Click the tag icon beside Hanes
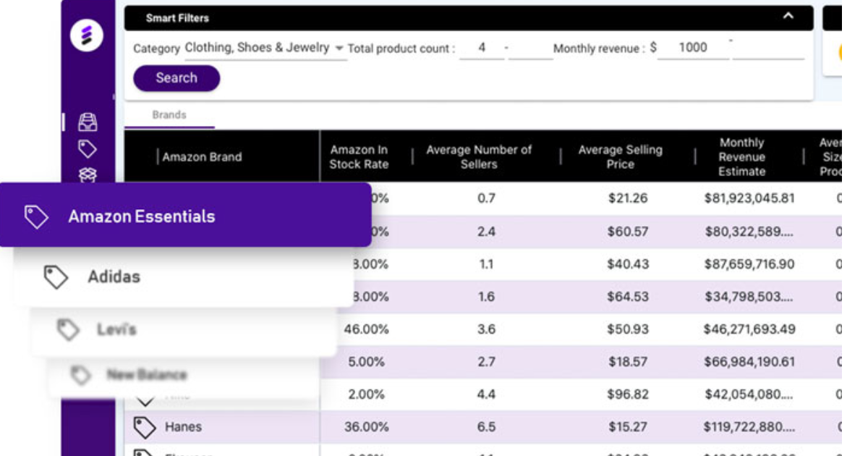The image size is (868, 456). (x=145, y=427)
